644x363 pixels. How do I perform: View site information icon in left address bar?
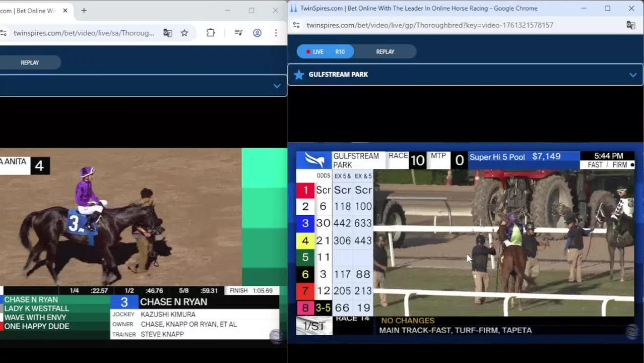(x=3, y=33)
